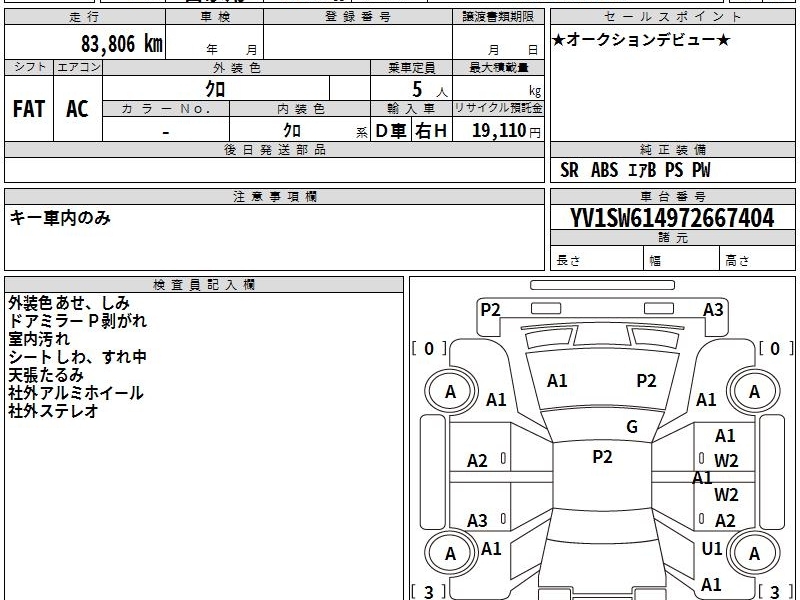Viewport: 800px width, 600px height.
Task: Click the G mark on the windshield diagram
Action: [x=632, y=427]
